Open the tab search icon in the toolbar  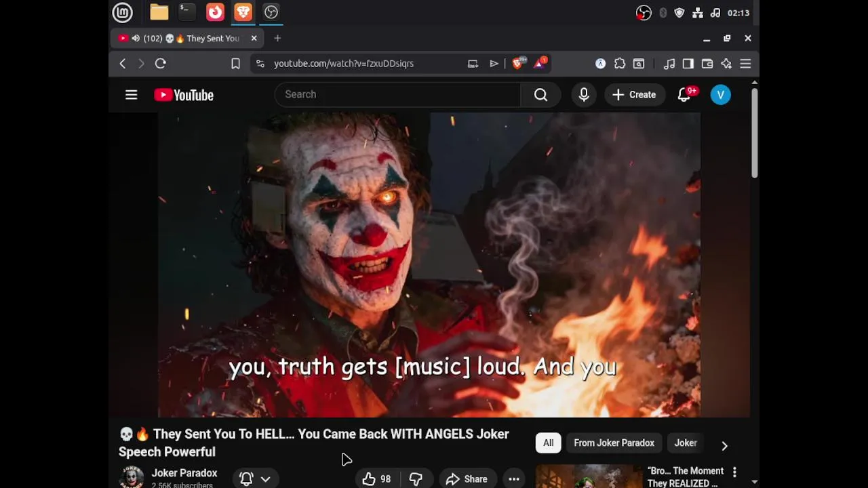coord(639,64)
